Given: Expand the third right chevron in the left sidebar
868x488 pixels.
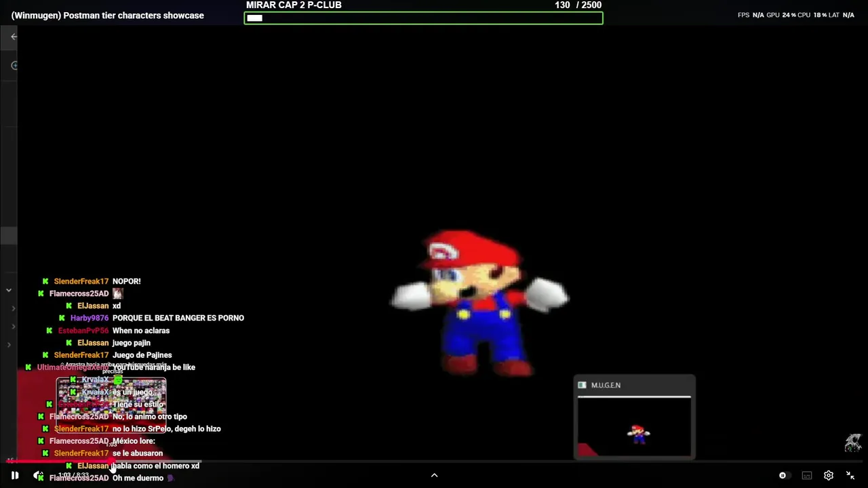Looking at the screenshot, I should click(9, 345).
